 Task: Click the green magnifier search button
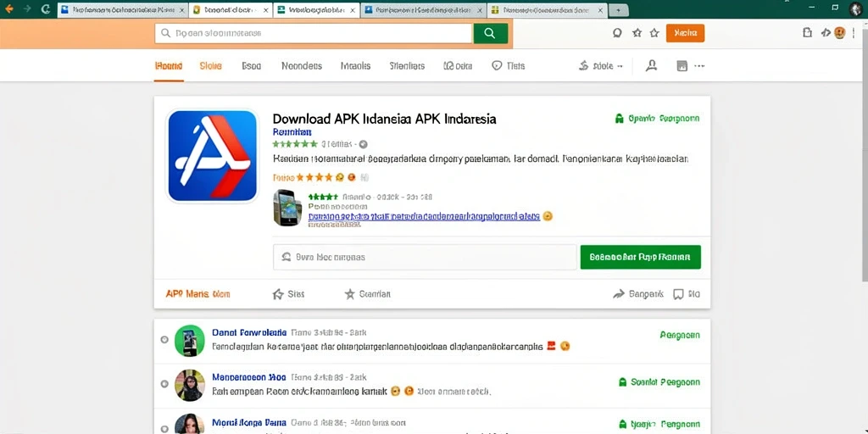tap(490, 33)
